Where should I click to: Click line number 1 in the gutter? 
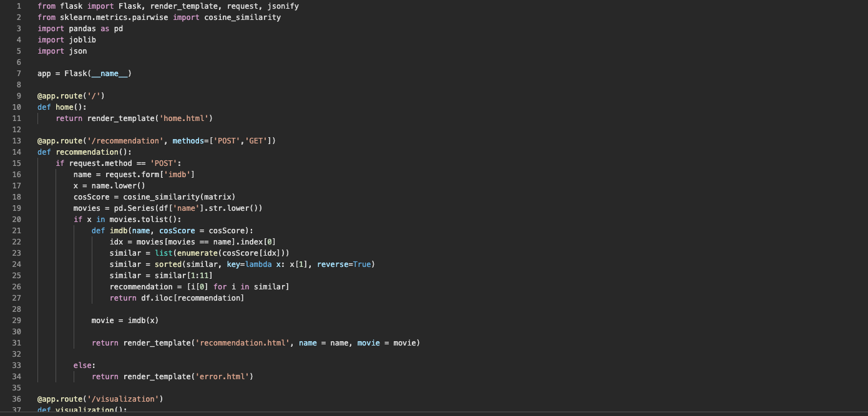[x=19, y=6]
